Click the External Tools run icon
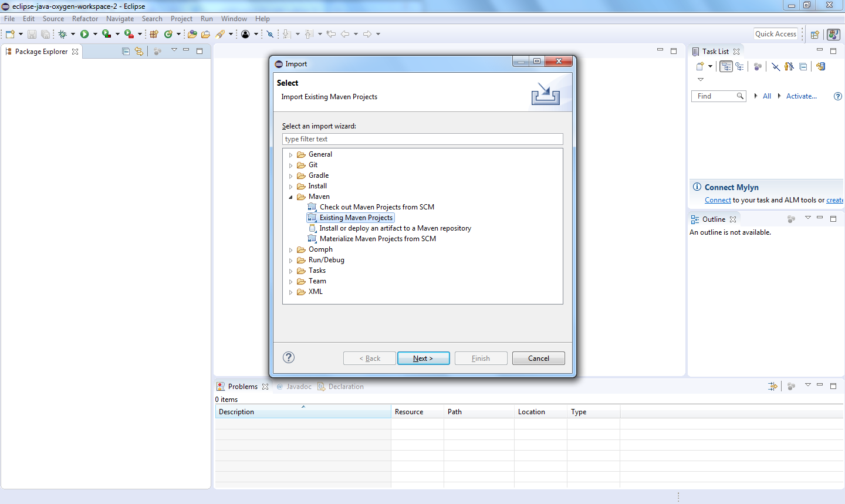Image resolution: width=845 pixels, height=504 pixels. (x=129, y=34)
